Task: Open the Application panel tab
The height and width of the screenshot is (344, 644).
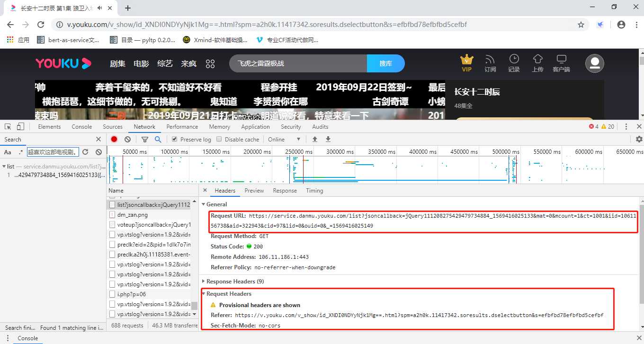Action: click(255, 126)
